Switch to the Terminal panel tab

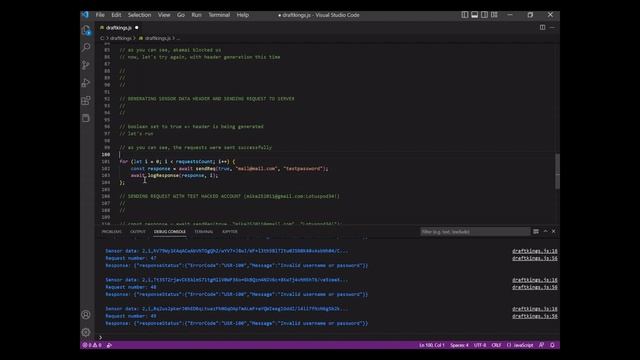[203, 231]
